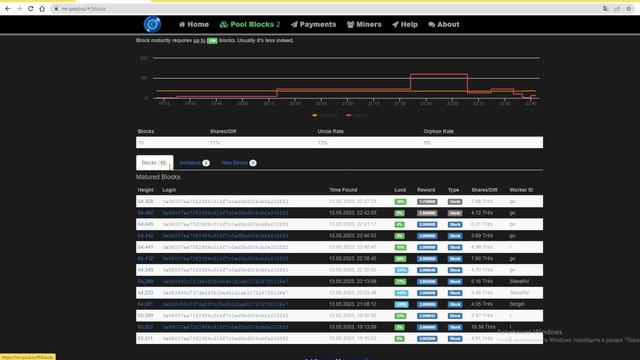
Task: Switch to the Immature tab
Action: (x=194, y=162)
